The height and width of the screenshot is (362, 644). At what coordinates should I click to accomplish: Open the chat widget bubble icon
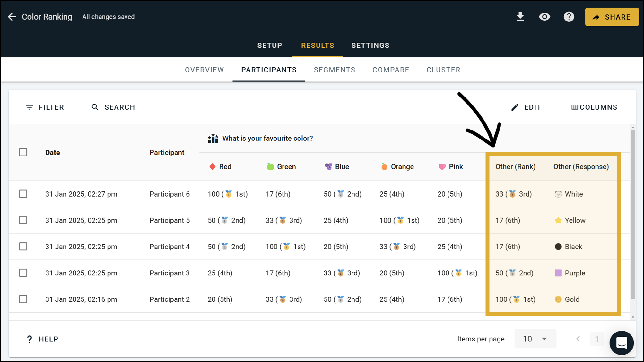622,343
